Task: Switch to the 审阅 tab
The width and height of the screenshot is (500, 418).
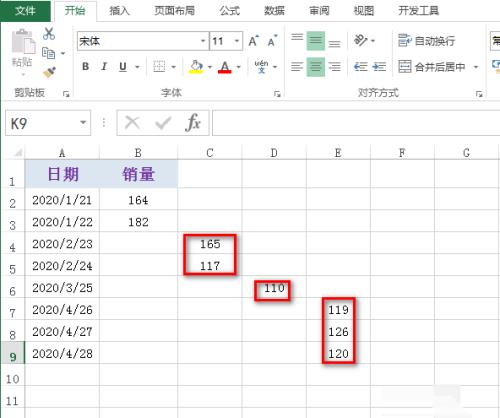Action: point(319,11)
